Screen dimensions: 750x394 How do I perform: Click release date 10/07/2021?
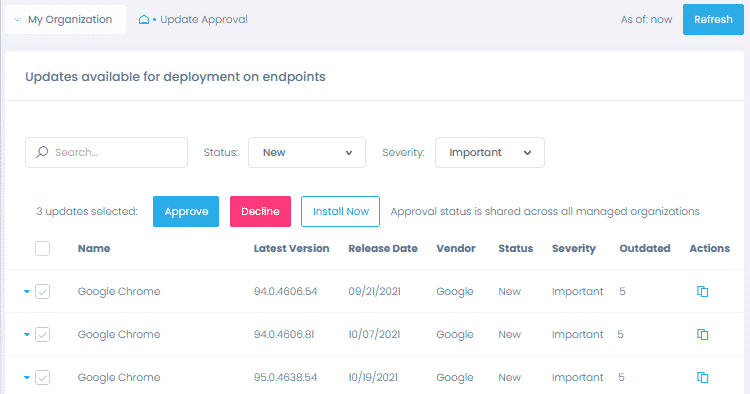374,334
